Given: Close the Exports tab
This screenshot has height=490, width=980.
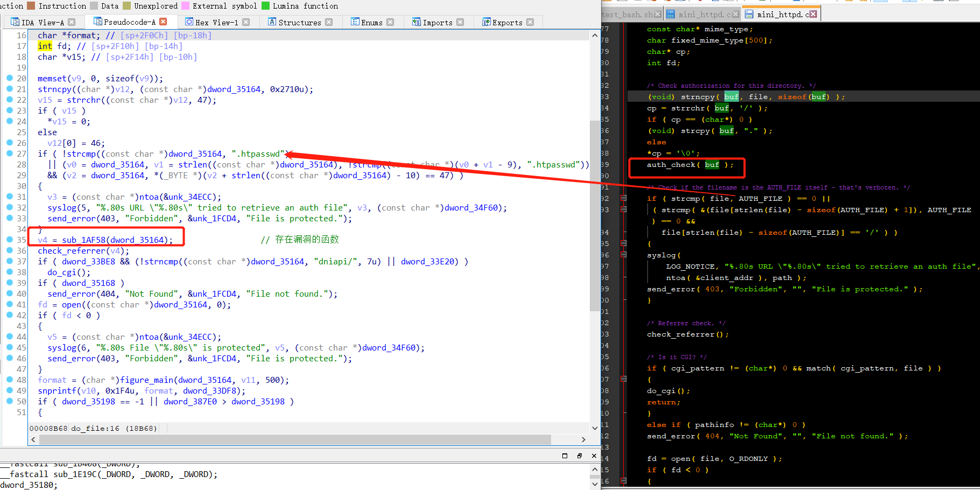Looking at the screenshot, I should [530, 22].
